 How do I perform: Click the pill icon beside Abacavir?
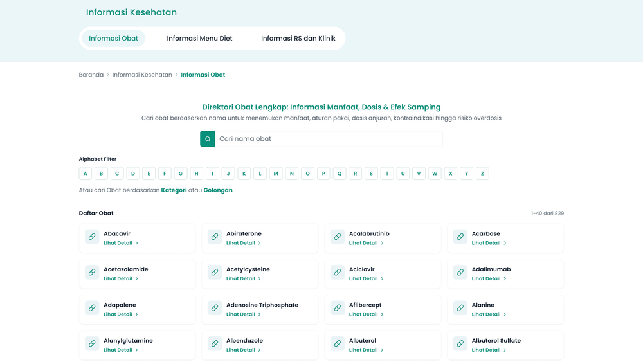pyautogui.click(x=92, y=237)
